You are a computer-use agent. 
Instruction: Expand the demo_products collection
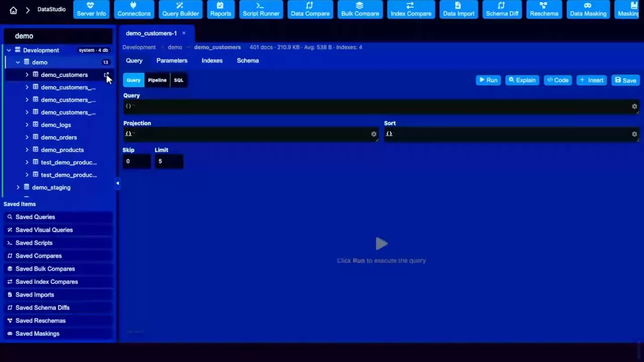pyautogui.click(x=27, y=150)
